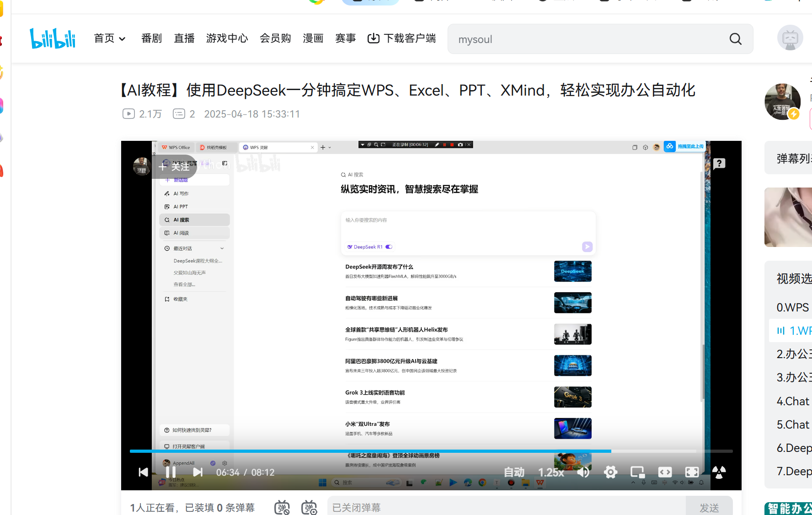Enable picture-in-picture mode
The image size is (812, 515).
637,472
